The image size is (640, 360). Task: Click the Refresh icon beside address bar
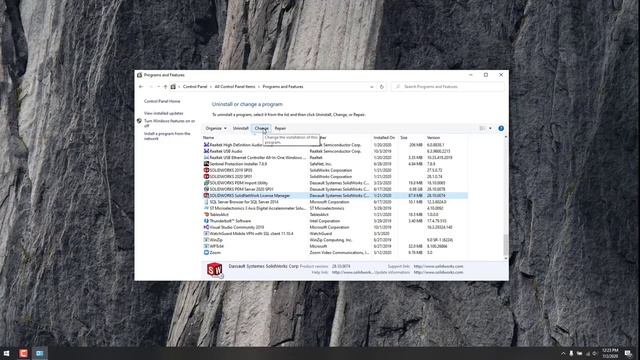point(382,87)
